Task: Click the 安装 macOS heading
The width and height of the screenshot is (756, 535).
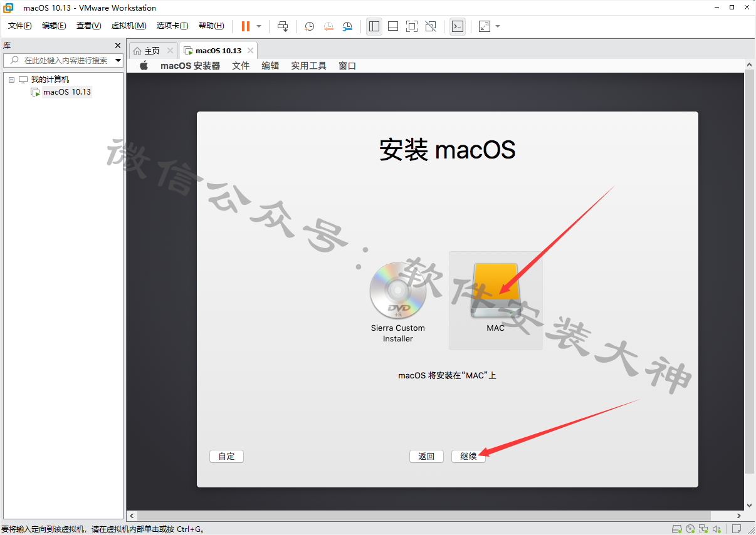Action: 448,150
